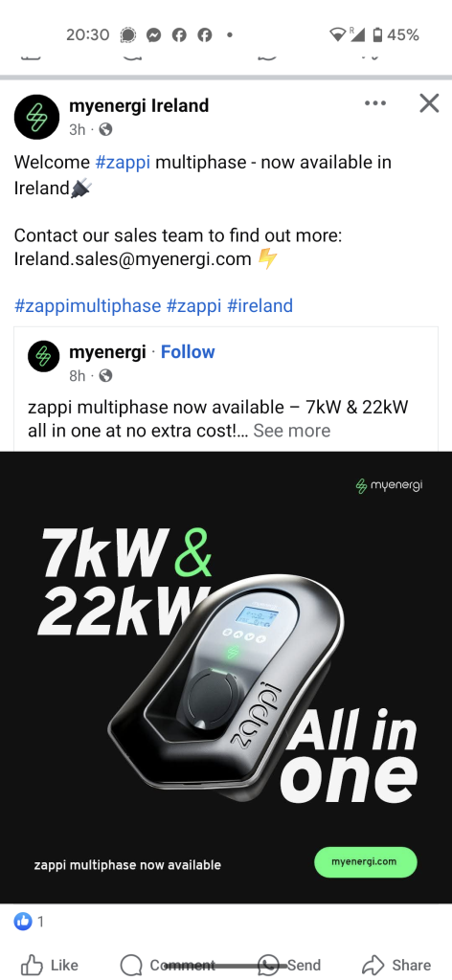Open the #zappimultiphase hashtag
The width and height of the screenshot is (452, 980).
coord(87,305)
